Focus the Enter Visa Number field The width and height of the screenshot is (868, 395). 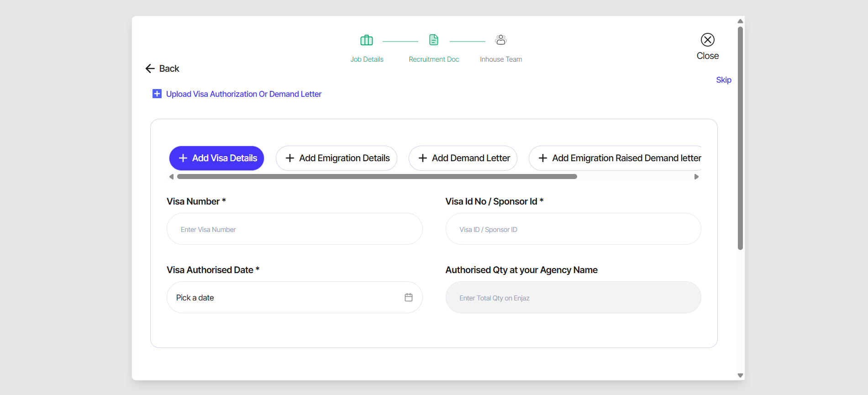click(295, 229)
